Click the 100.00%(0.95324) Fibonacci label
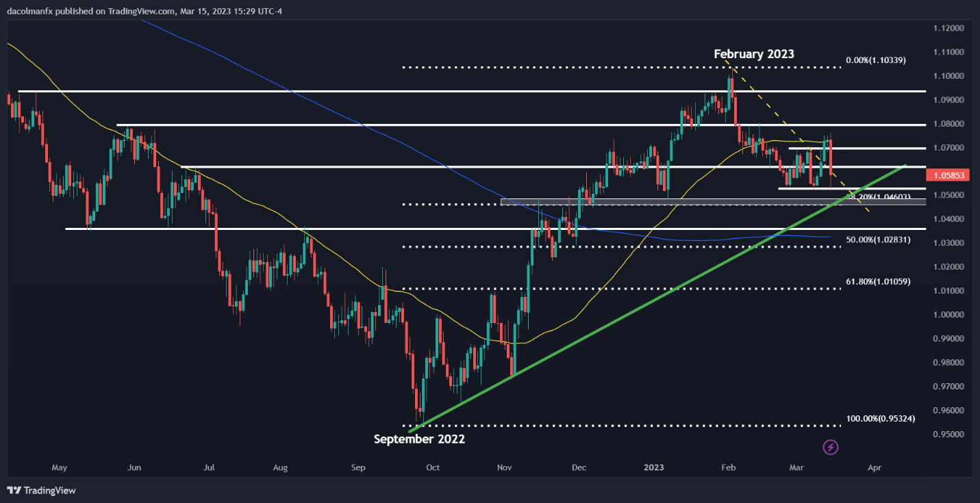 (x=880, y=418)
